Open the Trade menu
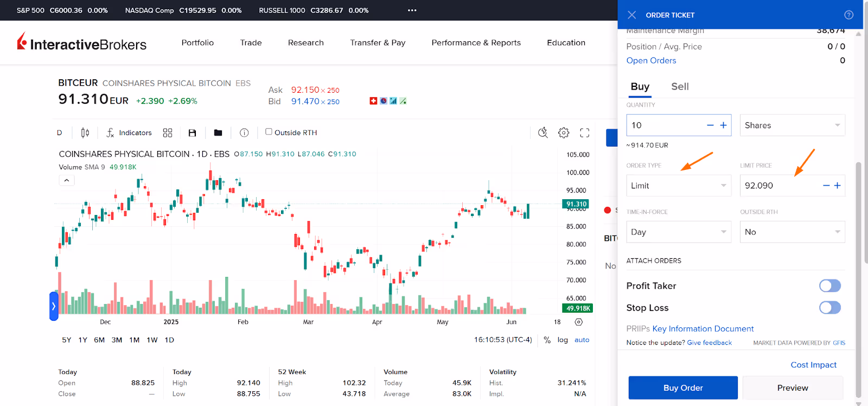The height and width of the screenshot is (406, 868). (x=251, y=43)
